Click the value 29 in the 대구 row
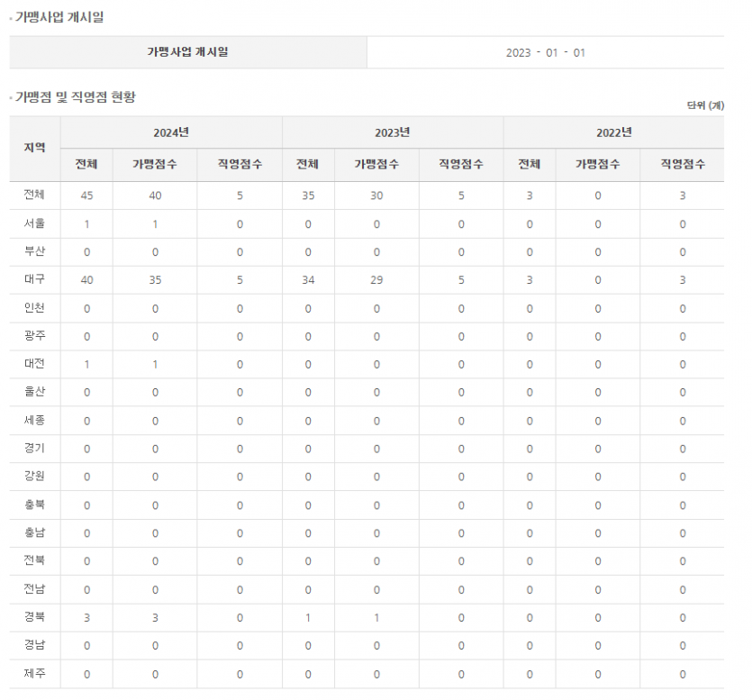Image resolution: width=752 pixels, height=700 pixels. (x=376, y=280)
